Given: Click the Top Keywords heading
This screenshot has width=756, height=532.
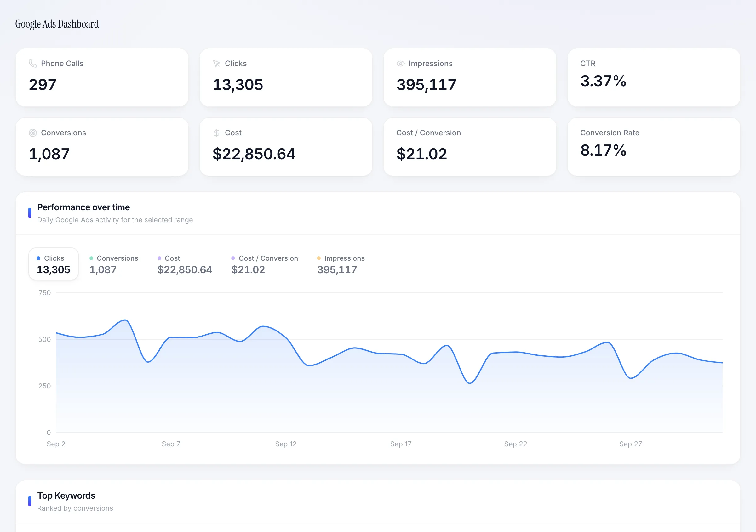Looking at the screenshot, I should 66,496.
